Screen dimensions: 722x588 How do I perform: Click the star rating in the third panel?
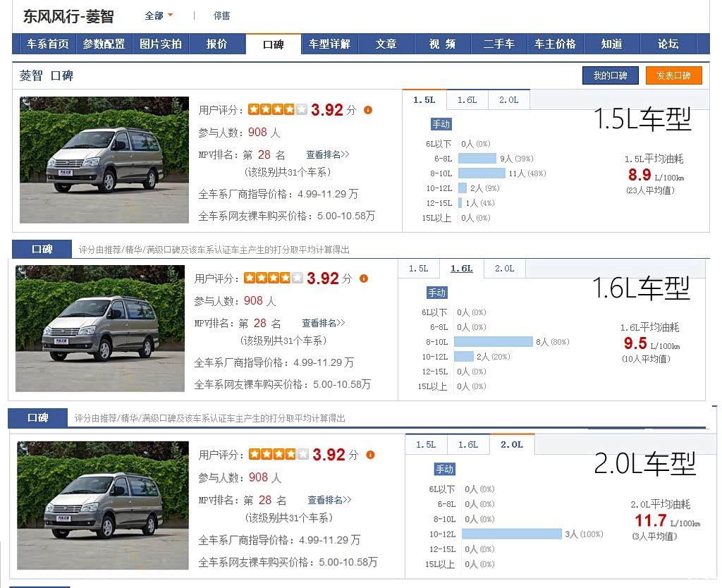[x=279, y=455]
